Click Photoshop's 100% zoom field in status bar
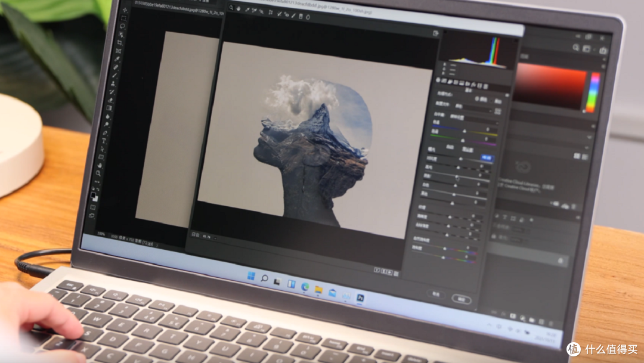 101,234
